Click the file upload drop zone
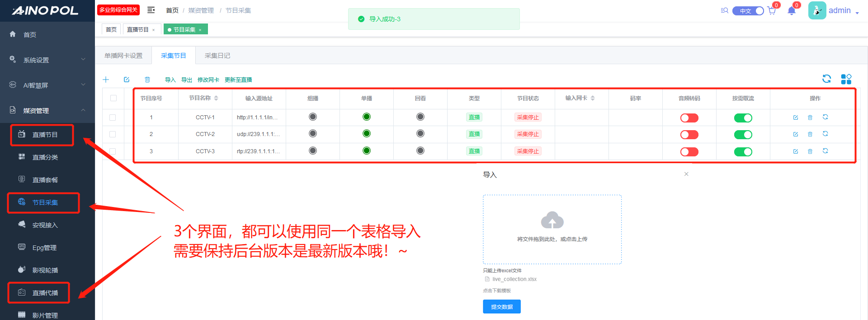This screenshot has width=868, height=320. click(x=552, y=229)
